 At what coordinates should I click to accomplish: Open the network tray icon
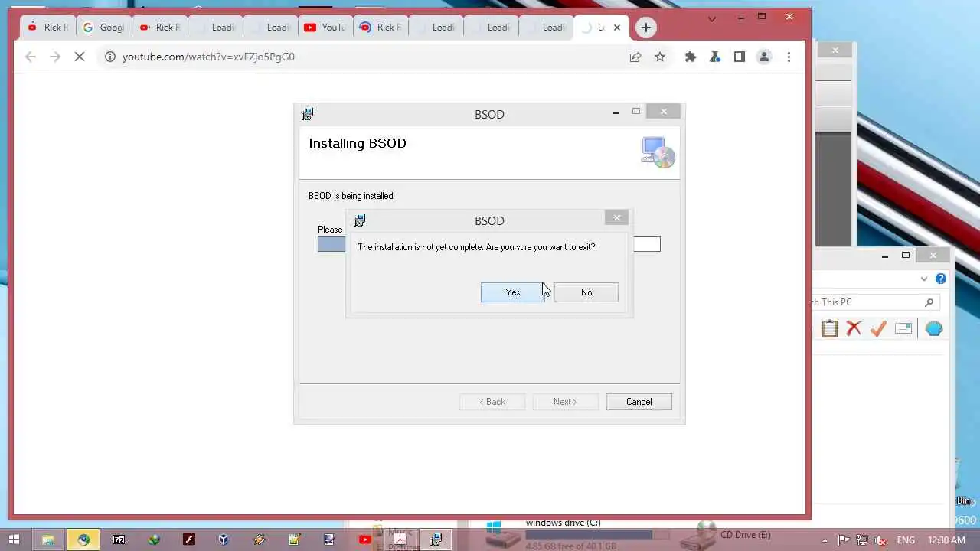click(x=862, y=540)
